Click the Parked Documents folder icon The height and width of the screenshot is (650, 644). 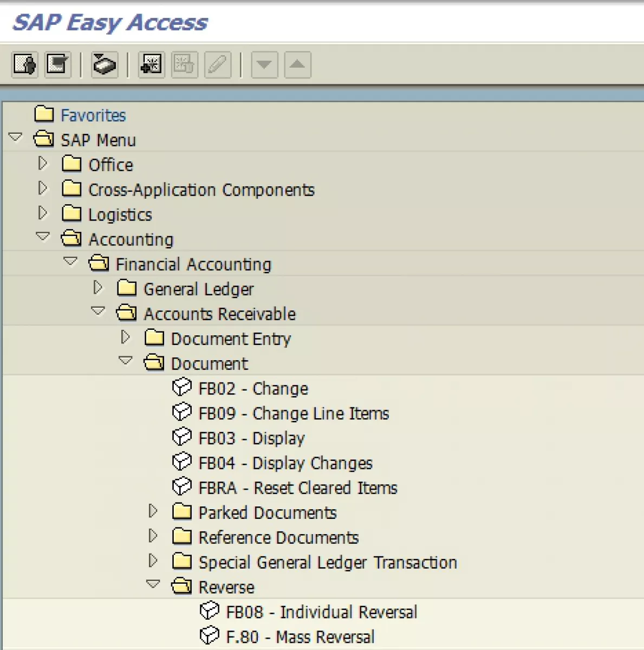tap(182, 511)
